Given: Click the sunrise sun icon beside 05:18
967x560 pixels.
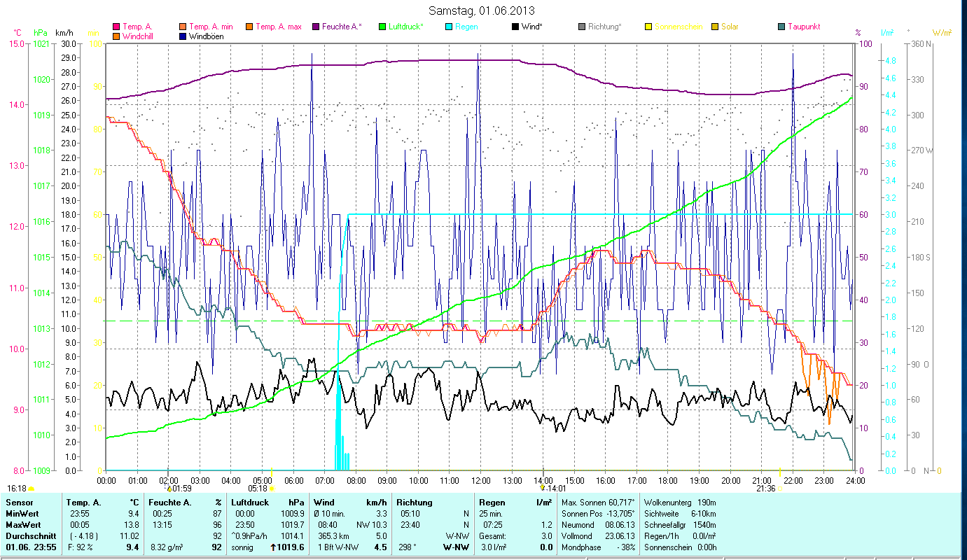Looking at the screenshot, I should (272, 489).
